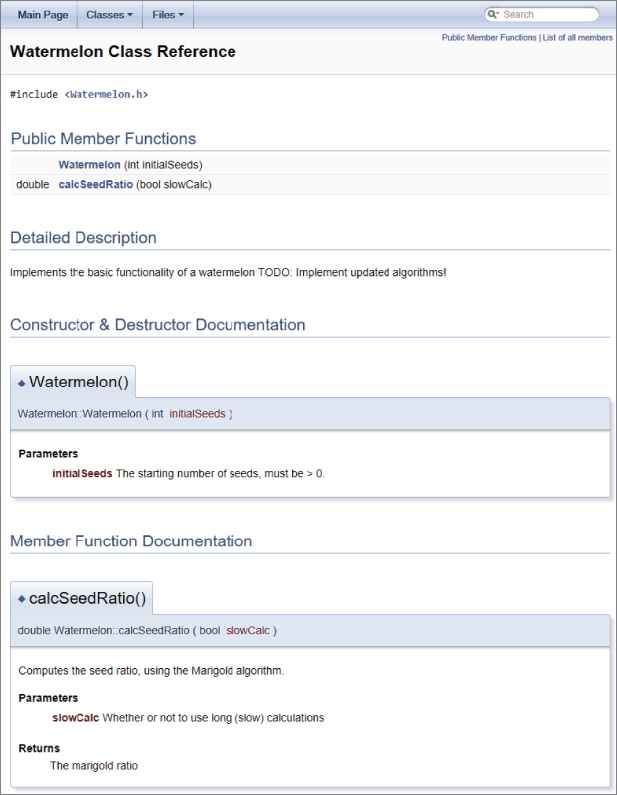Click the Member Function Documentation heading
This screenshot has height=795, width=617.
[131, 541]
